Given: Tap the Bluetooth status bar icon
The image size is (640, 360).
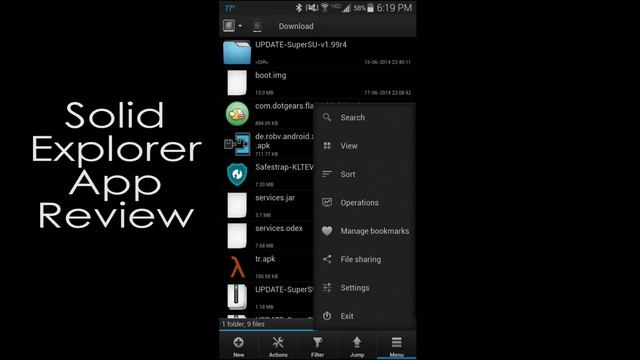Looking at the screenshot, I should click(x=299, y=8).
